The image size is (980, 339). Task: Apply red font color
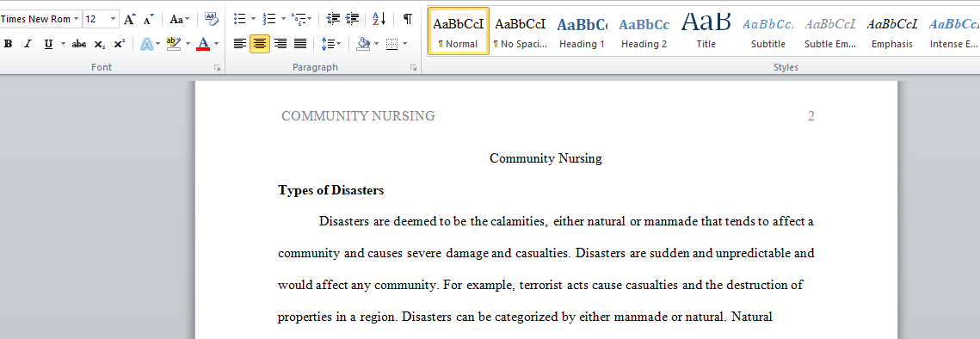click(x=202, y=44)
